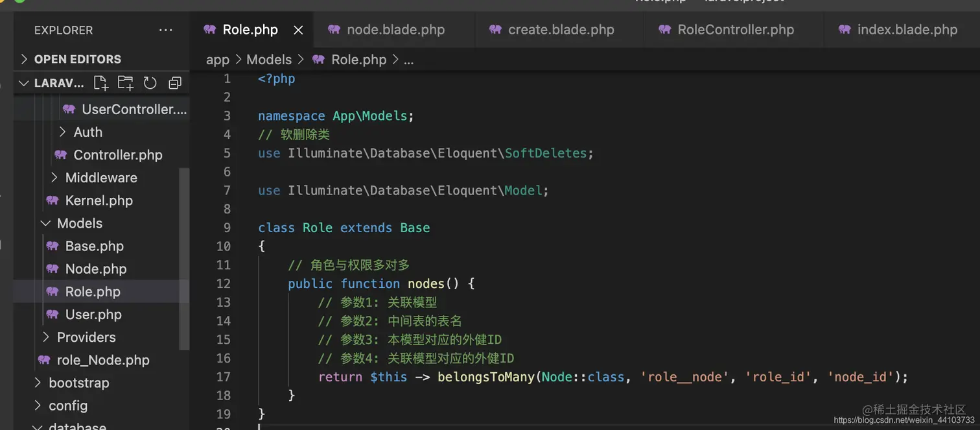The image size is (980, 430).
Task: Click the PHP icon beside Role.php breadcrumb
Action: coord(318,60)
